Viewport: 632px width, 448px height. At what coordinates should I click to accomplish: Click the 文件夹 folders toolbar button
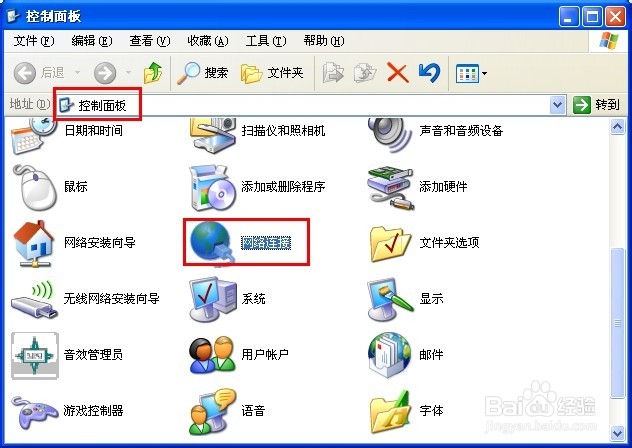[272, 73]
